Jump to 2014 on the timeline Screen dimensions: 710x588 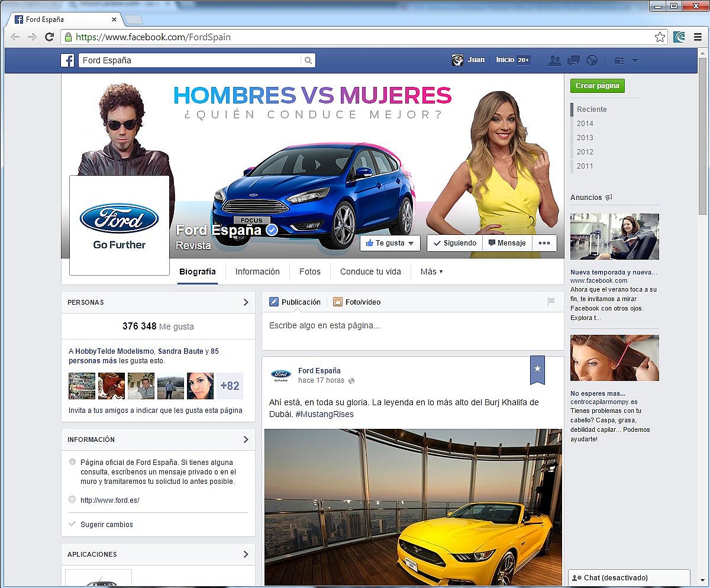point(585,124)
